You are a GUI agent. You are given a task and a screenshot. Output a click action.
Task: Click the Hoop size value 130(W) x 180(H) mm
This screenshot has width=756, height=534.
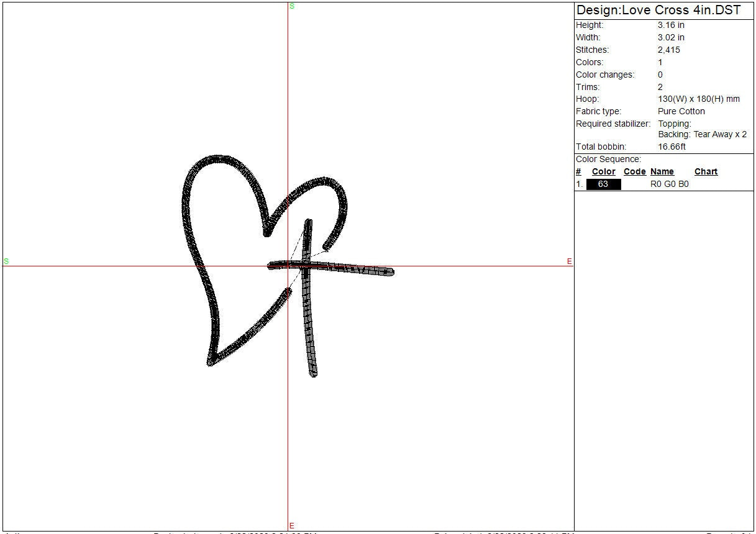[698, 99]
